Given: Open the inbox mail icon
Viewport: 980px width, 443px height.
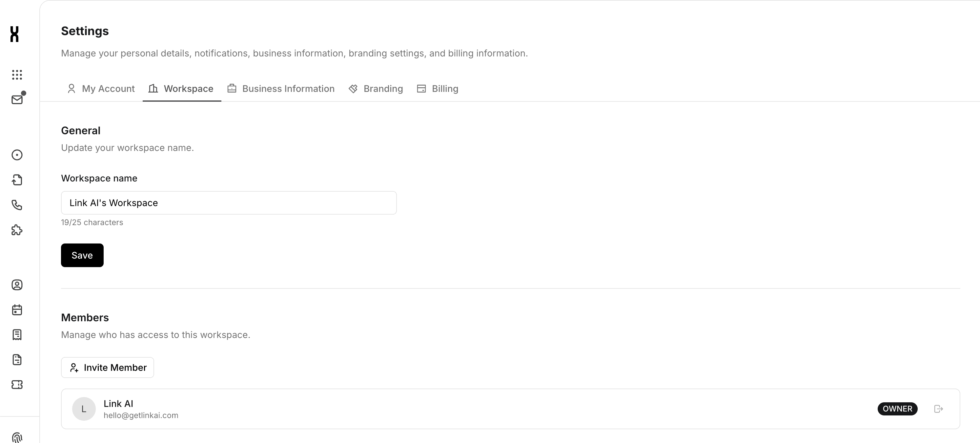Looking at the screenshot, I should [17, 100].
